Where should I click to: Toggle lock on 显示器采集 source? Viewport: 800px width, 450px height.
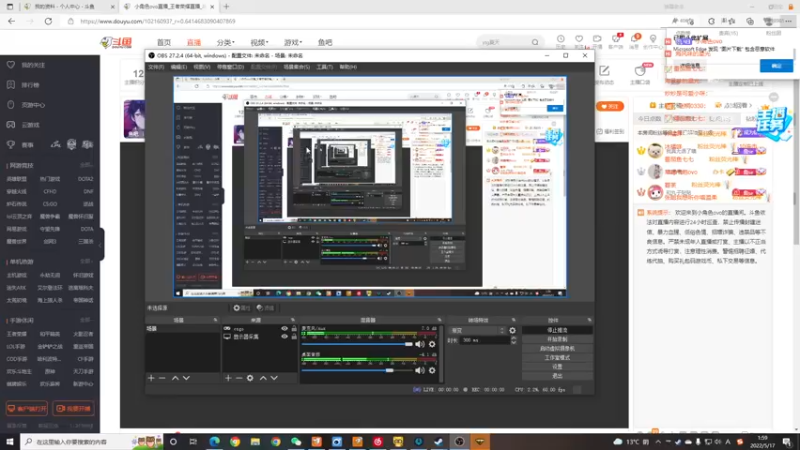coord(294,337)
